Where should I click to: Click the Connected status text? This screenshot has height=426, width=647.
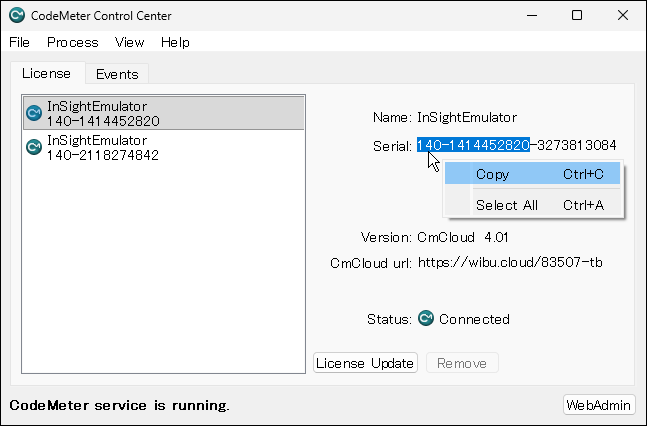pos(474,319)
